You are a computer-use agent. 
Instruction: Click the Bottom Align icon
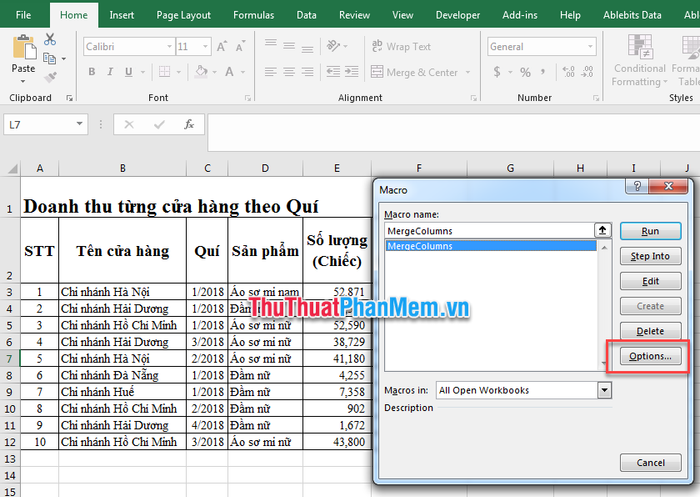point(307,48)
